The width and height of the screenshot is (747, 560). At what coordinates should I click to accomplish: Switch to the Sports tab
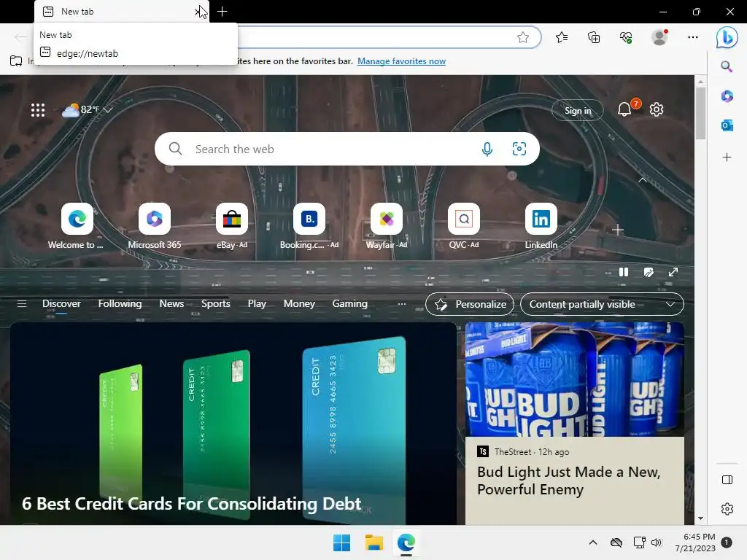[x=216, y=304]
